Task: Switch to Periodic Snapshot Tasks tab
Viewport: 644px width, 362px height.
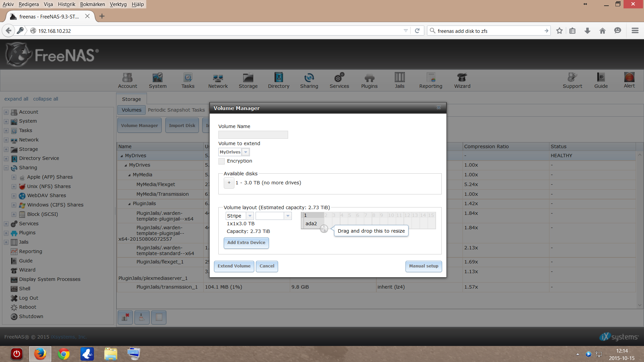Action: coord(176,110)
